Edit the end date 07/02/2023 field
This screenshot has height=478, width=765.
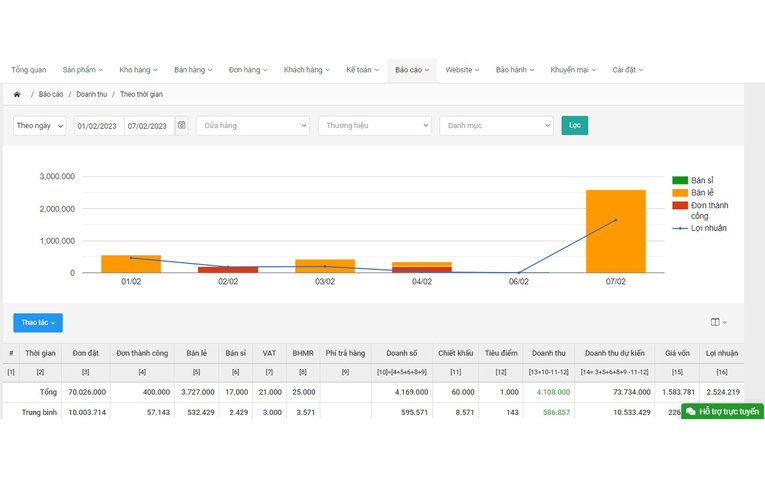pos(149,126)
